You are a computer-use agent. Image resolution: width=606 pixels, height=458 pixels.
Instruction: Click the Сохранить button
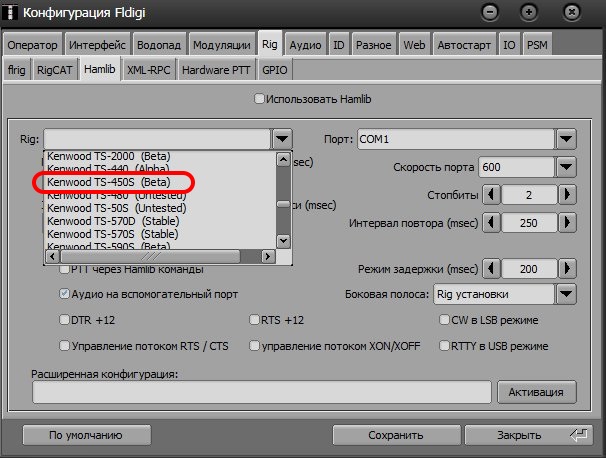[x=395, y=435]
